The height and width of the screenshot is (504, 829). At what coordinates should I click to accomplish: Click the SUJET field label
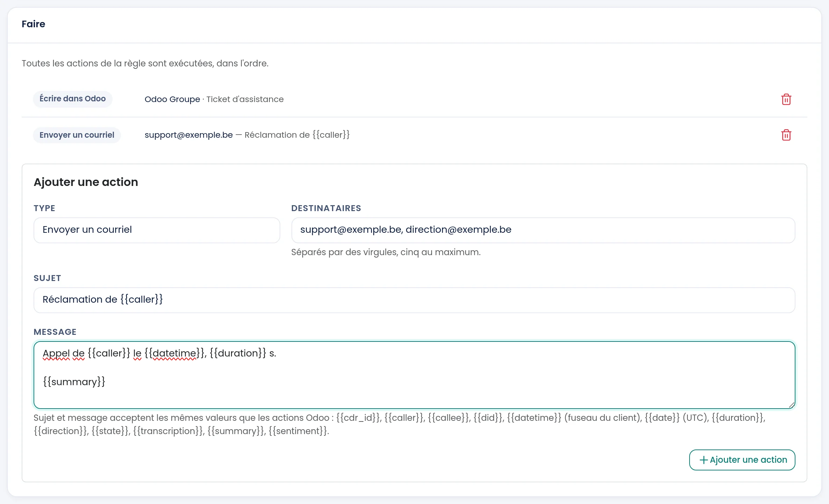[x=47, y=278]
